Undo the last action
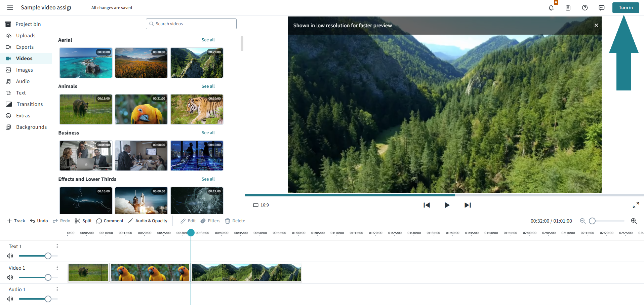This screenshot has height=305, width=644. (39, 221)
